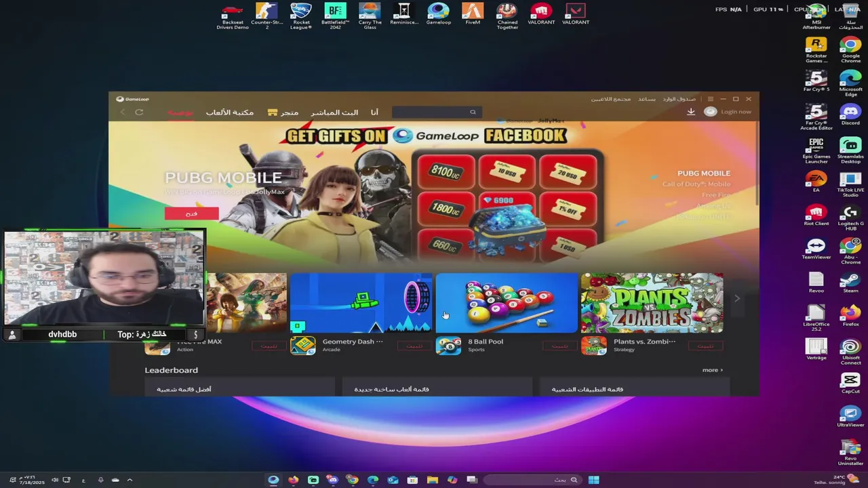Click the GameLoop search input field
868x488 pixels.
[431, 113]
